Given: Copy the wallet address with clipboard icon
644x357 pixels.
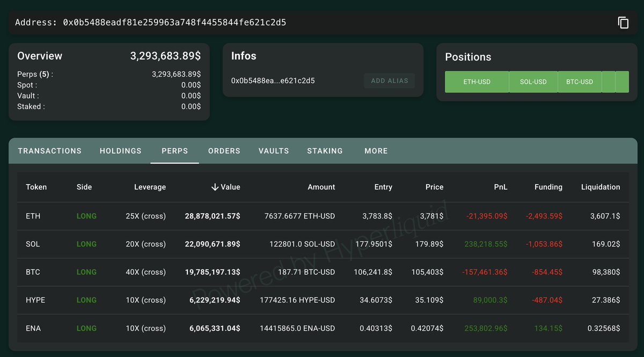Looking at the screenshot, I should [x=623, y=23].
